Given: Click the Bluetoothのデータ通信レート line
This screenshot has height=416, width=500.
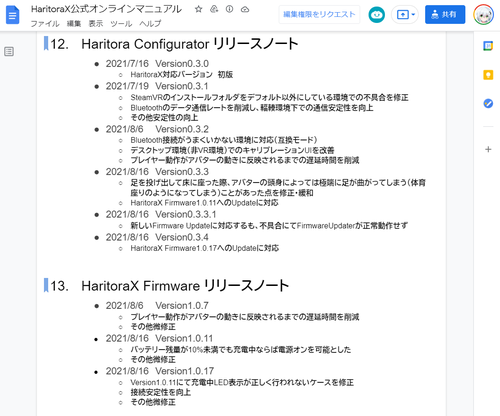Looking at the screenshot, I should [x=252, y=108].
